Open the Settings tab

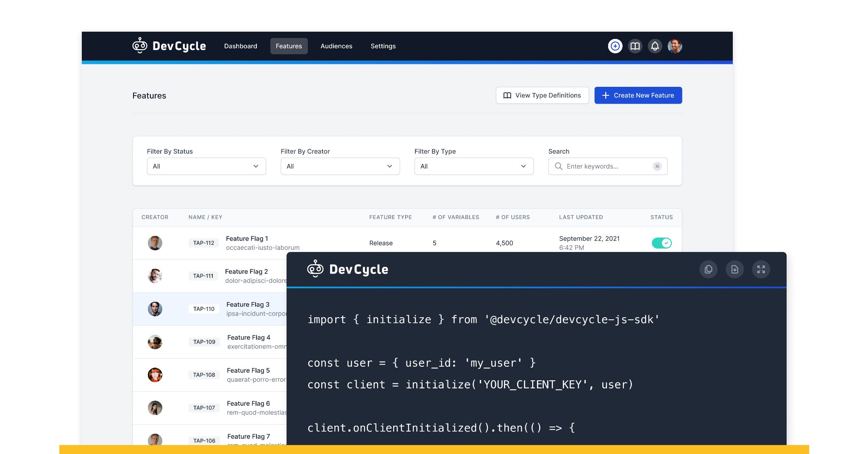[383, 46]
